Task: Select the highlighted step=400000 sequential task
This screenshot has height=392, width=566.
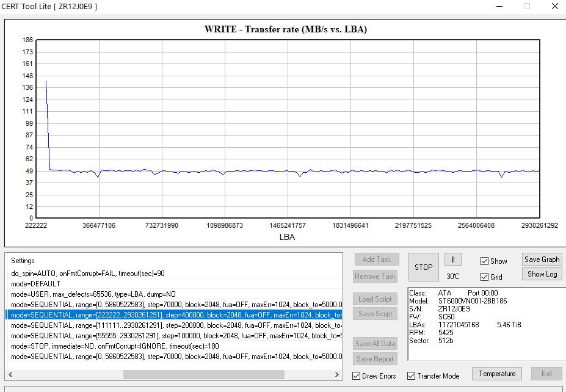Action: click(174, 315)
